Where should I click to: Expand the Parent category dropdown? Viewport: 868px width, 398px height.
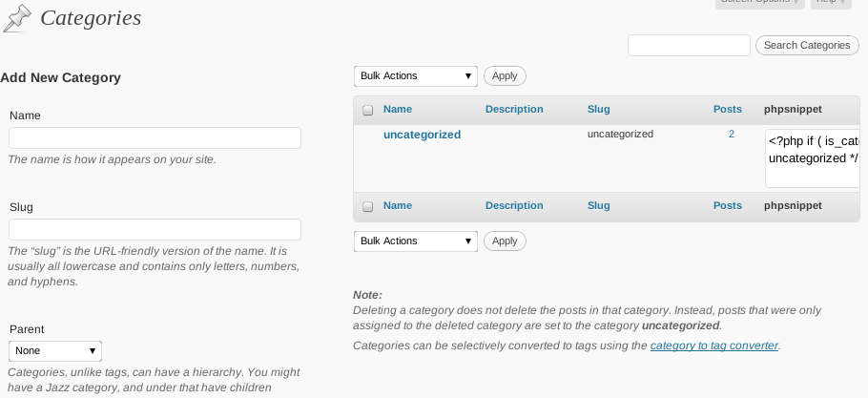[x=55, y=350]
